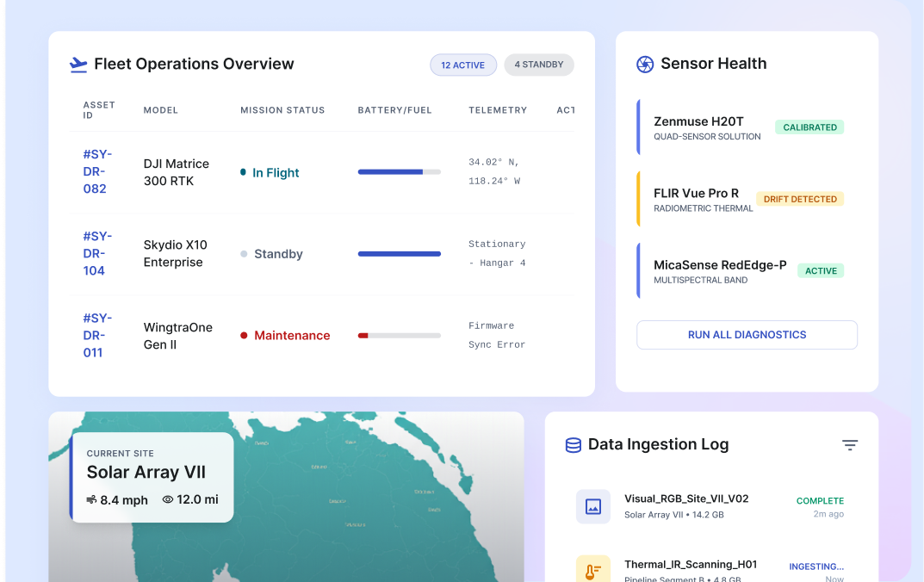Sort by Battery/Fuel column header
Screen dimensions: 924x582
(394, 110)
